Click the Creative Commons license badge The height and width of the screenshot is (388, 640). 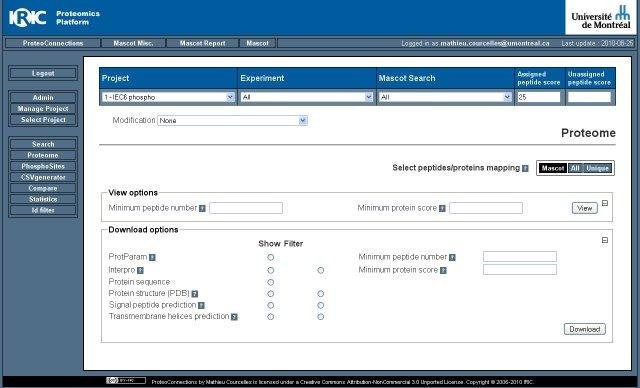tap(126, 381)
